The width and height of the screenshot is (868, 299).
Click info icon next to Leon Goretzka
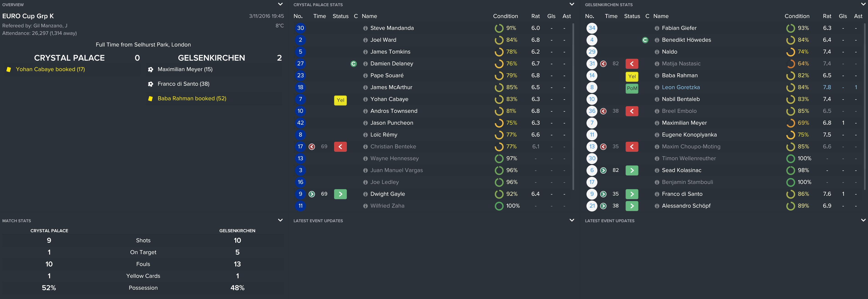tap(657, 88)
